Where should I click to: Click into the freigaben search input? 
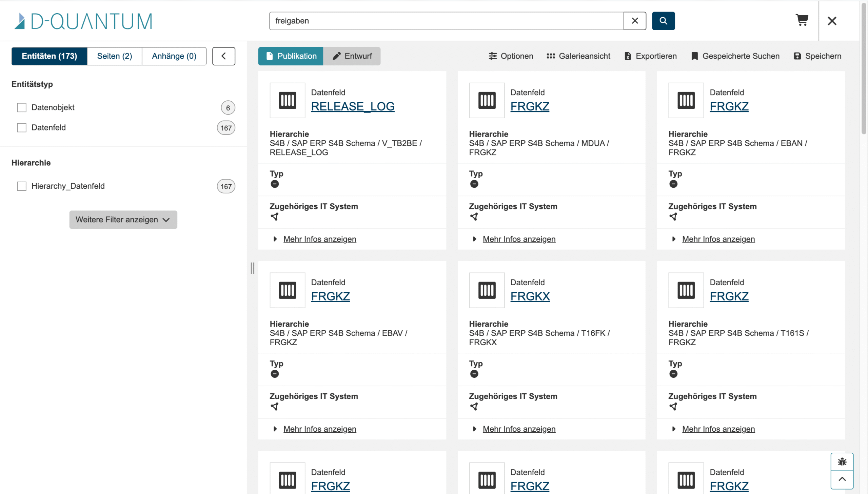[447, 21]
